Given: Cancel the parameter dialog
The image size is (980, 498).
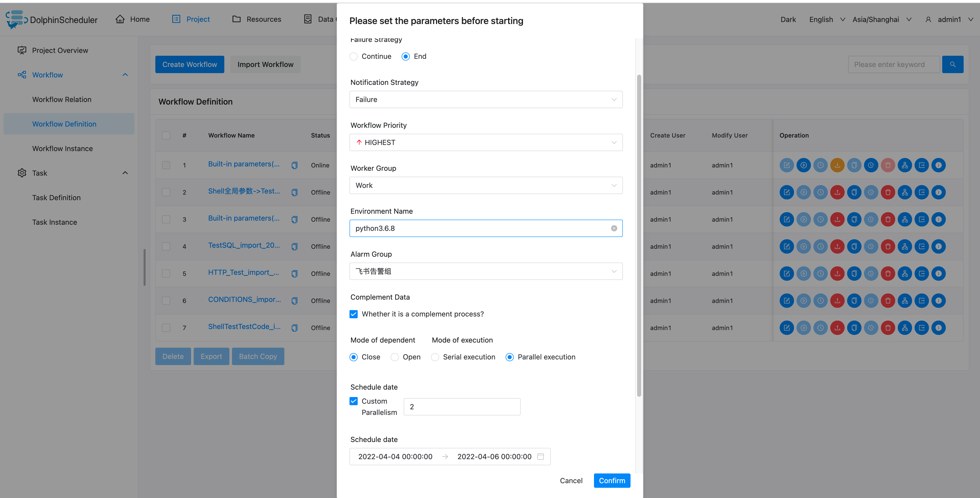Looking at the screenshot, I should (x=571, y=480).
